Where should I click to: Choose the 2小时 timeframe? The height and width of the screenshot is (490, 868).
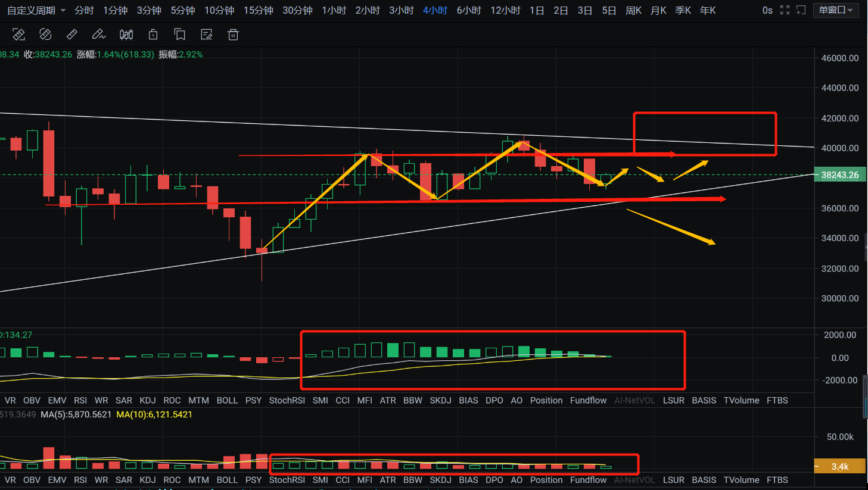point(368,11)
